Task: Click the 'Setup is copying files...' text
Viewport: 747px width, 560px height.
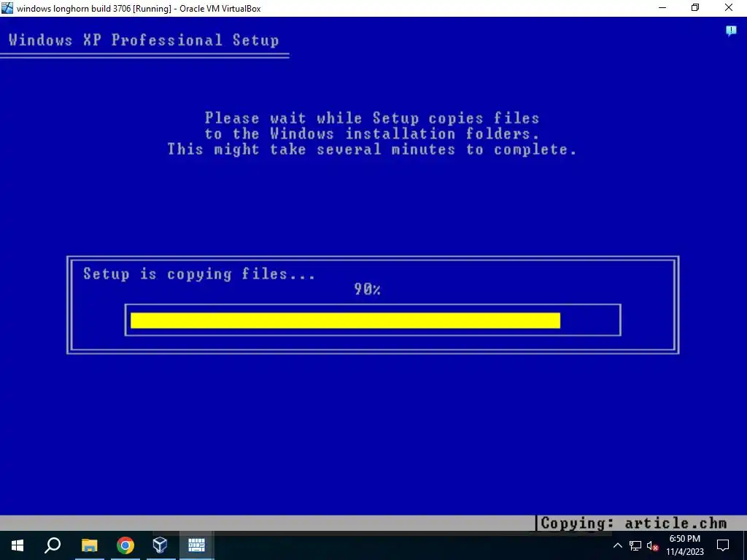Action: 198,274
